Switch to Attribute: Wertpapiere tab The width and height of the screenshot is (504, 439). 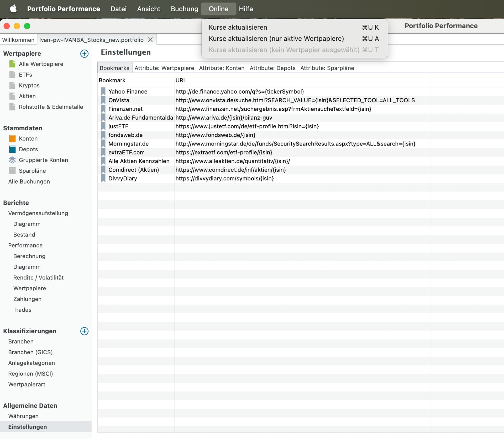164,68
